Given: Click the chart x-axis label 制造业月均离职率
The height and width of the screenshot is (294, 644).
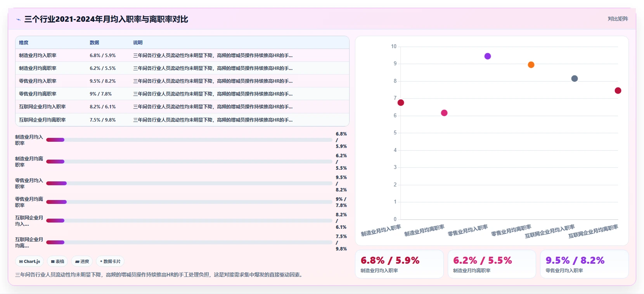Looking at the screenshot, I should [424, 230].
